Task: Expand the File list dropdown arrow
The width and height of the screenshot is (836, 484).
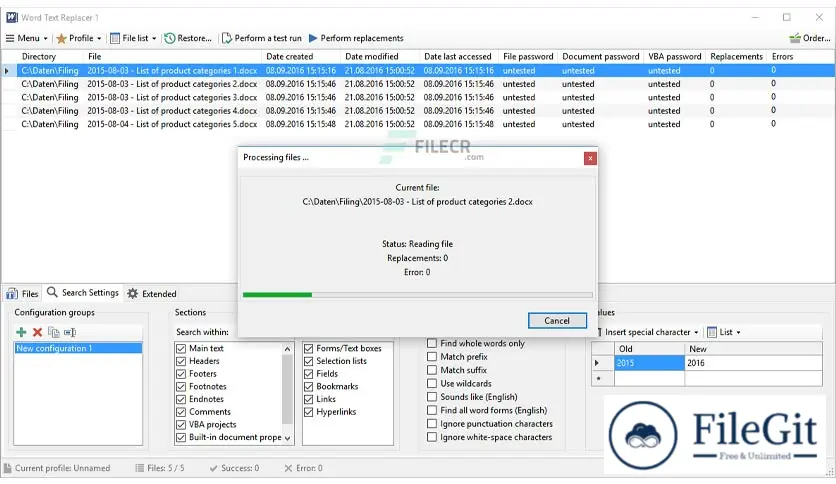Action: (x=154, y=38)
